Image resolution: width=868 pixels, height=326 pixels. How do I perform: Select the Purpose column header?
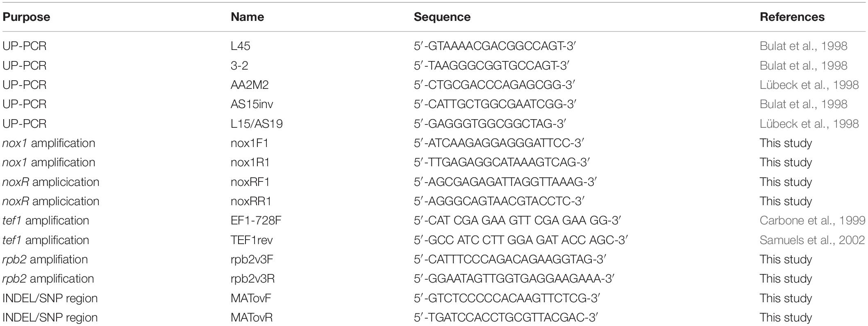coord(26,17)
